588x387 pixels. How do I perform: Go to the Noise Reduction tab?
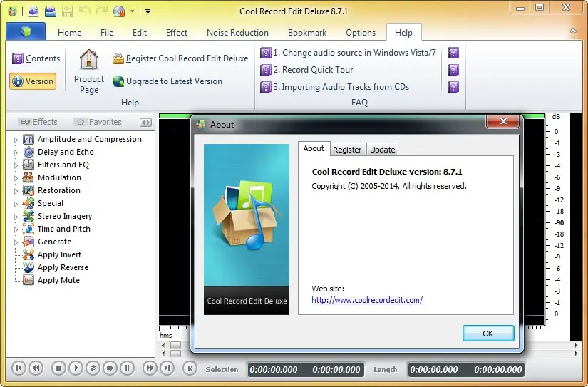tap(237, 33)
